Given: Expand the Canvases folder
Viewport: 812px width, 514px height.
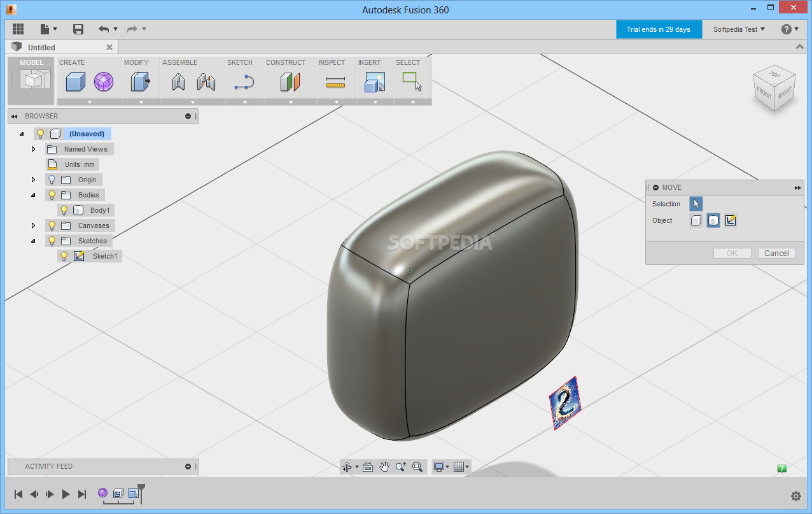Looking at the screenshot, I should tap(34, 225).
